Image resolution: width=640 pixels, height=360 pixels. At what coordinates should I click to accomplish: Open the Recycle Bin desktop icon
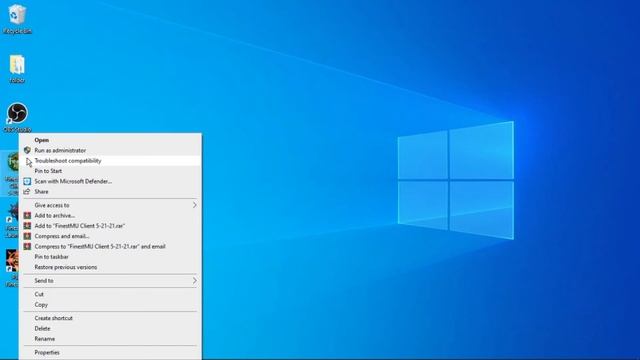coord(17,19)
